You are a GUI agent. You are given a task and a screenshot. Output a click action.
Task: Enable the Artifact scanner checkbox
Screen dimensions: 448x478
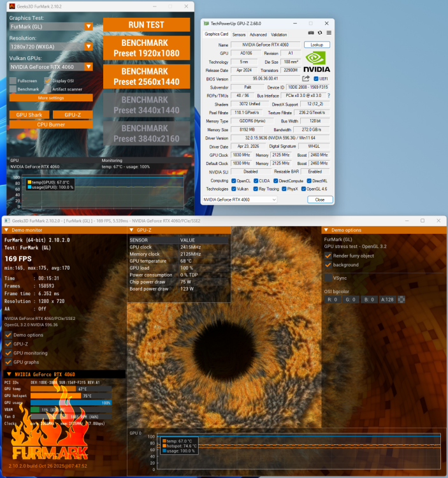pyautogui.click(x=48, y=89)
